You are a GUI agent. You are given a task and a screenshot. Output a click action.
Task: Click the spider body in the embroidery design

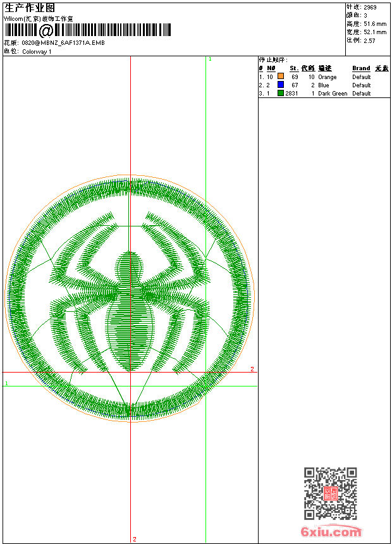click(x=130, y=312)
